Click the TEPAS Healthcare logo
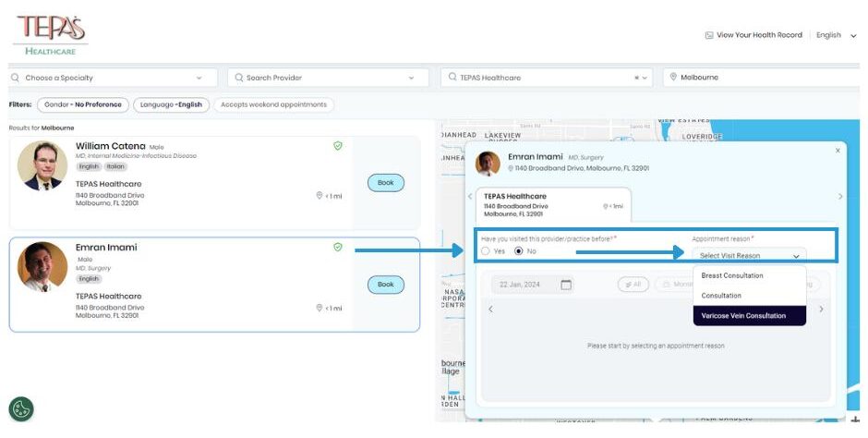The image size is (868, 438). [x=51, y=35]
